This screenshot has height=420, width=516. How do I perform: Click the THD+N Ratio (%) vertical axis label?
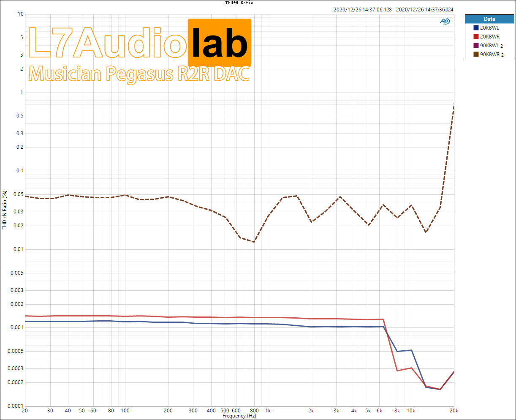(5, 210)
